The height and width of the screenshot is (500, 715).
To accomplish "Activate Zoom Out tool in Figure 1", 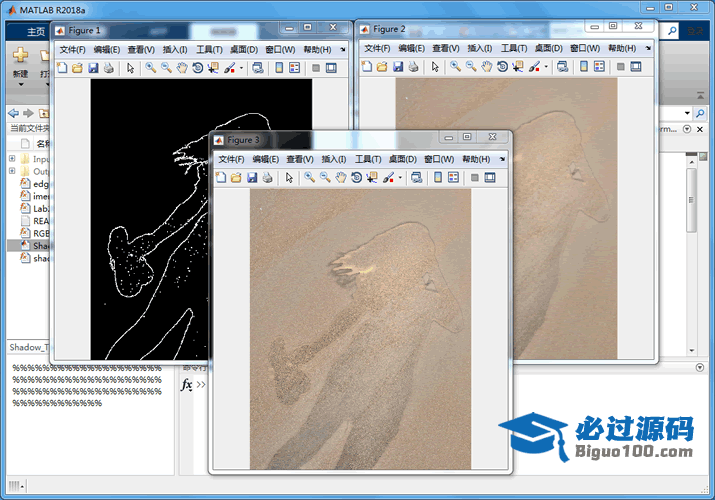I will coord(166,68).
